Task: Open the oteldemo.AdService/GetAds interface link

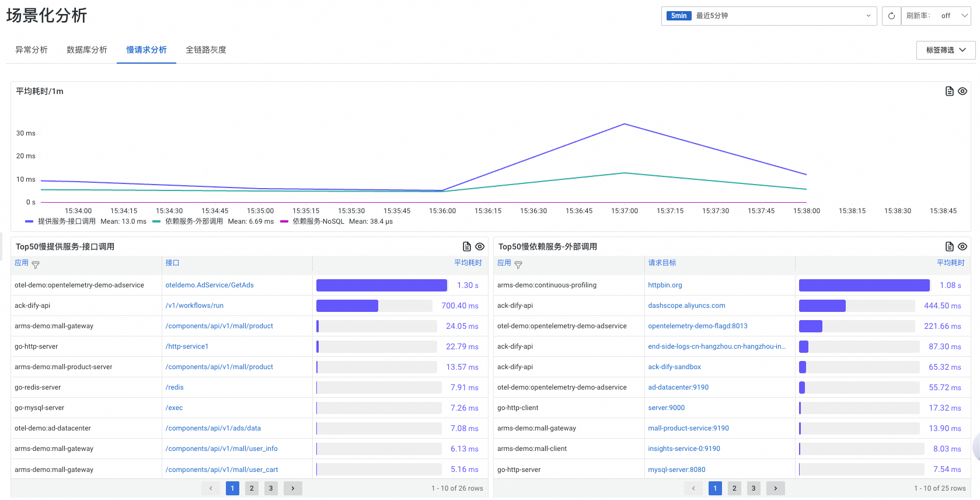Action: pyautogui.click(x=210, y=285)
